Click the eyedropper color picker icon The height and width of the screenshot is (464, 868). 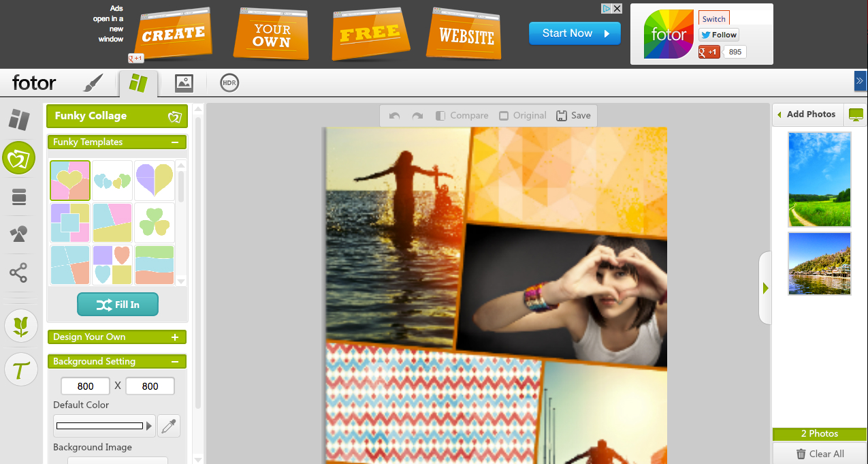[169, 427]
